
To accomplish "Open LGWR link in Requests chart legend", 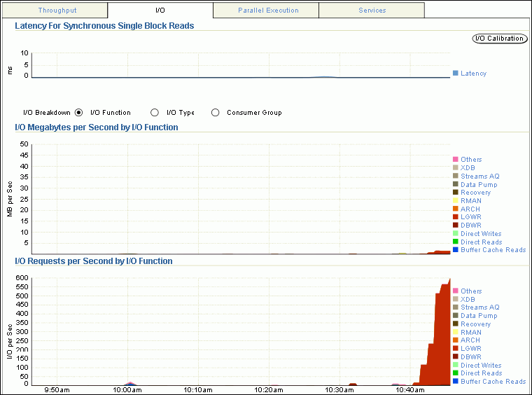I will coord(470,349).
